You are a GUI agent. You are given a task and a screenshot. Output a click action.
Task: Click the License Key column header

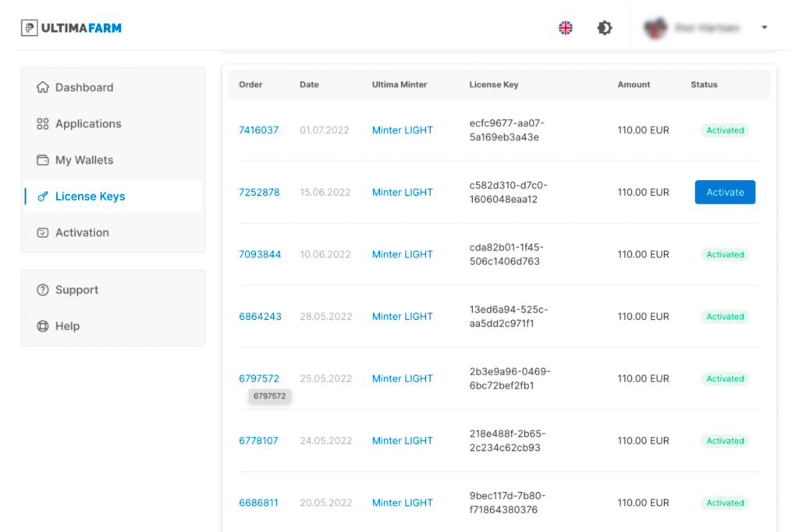(494, 84)
